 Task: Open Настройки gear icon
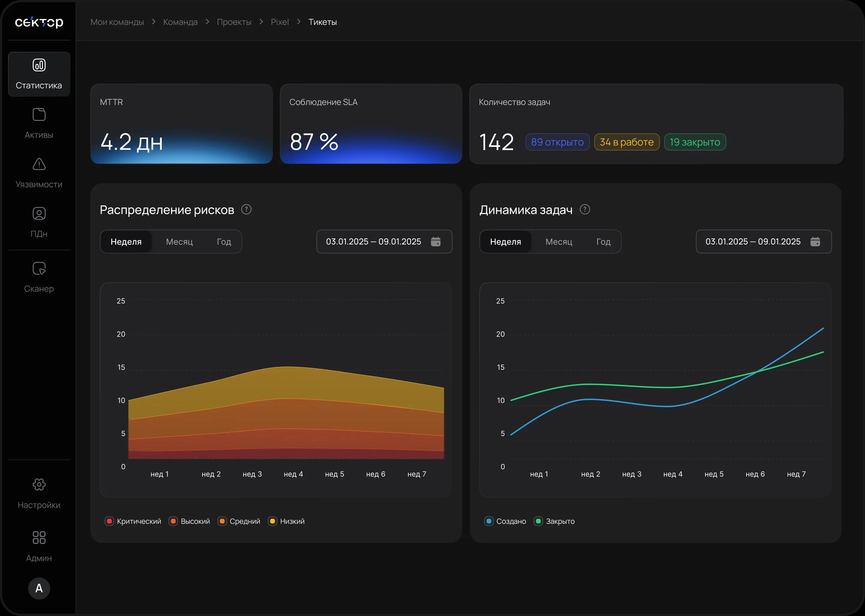(x=39, y=484)
